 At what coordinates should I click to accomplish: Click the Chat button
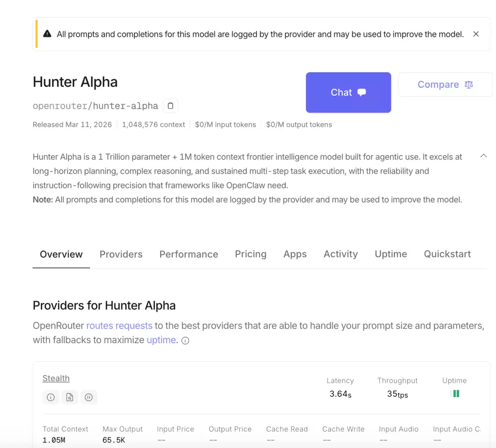tap(348, 92)
